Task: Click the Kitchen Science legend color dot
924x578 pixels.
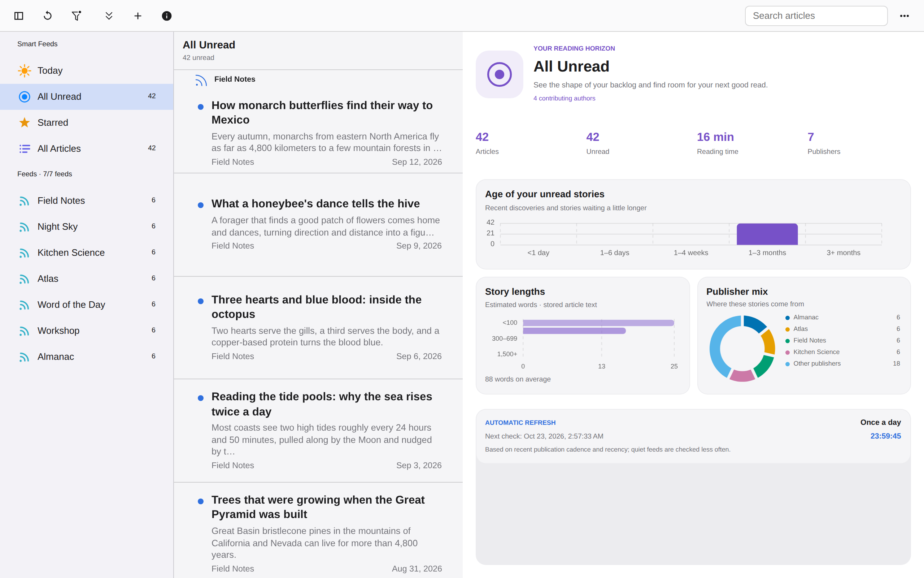Action: pos(787,353)
